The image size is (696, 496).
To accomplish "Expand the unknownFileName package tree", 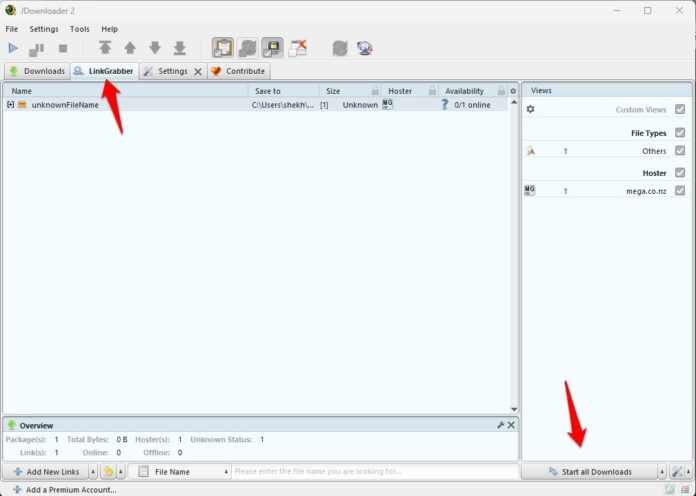I will point(10,105).
